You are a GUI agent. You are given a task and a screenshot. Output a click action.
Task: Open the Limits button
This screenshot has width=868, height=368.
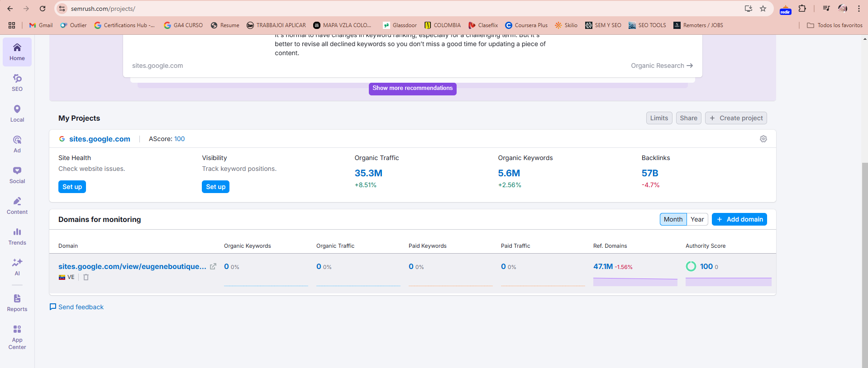(x=659, y=118)
